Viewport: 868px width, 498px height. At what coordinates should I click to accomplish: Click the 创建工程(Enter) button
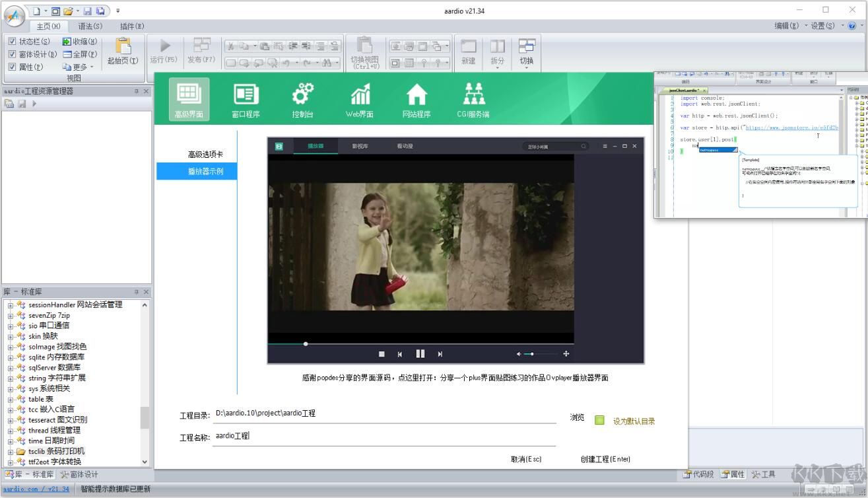[605, 459]
